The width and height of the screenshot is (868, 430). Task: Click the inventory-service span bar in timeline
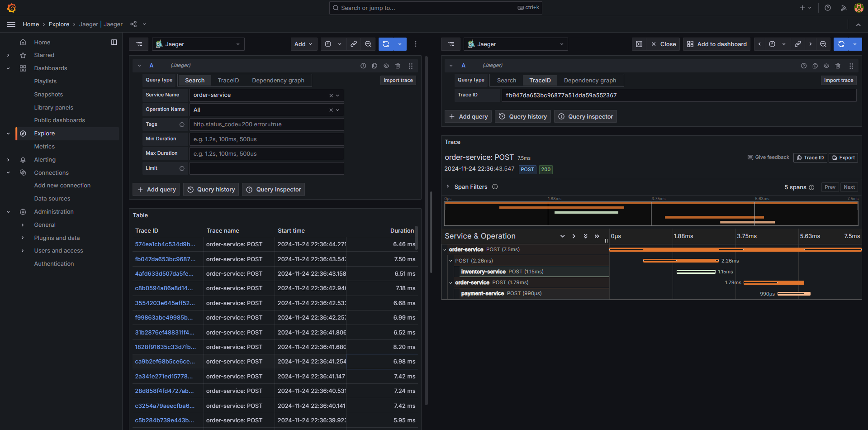coord(696,272)
